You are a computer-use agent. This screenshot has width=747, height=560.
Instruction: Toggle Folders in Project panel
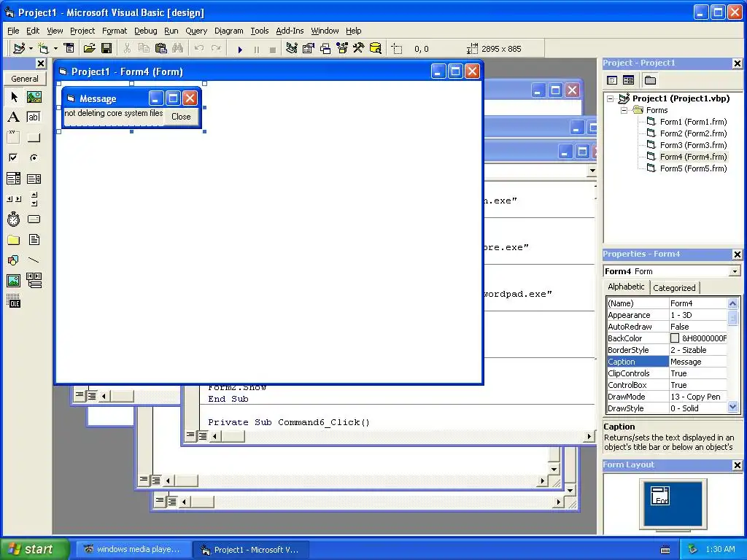click(650, 80)
